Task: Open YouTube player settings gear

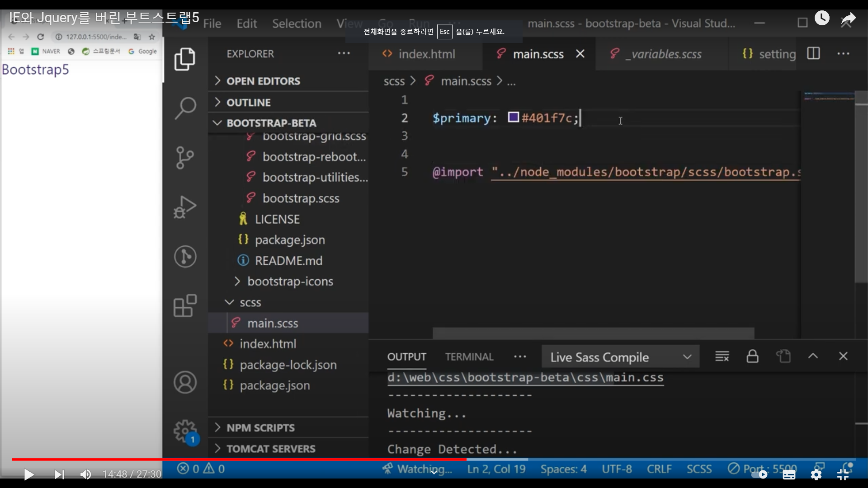Action: [x=816, y=474]
